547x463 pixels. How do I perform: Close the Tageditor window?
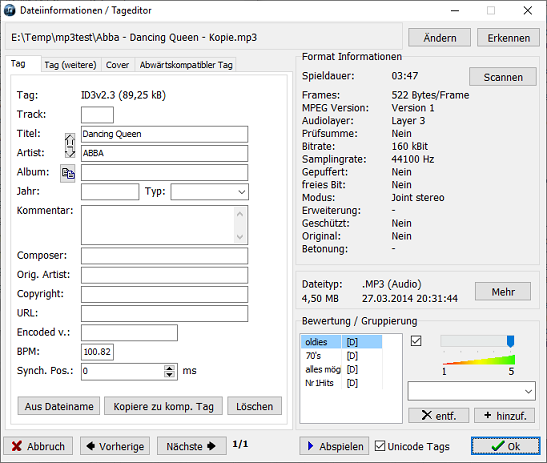click(x=527, y=10)
